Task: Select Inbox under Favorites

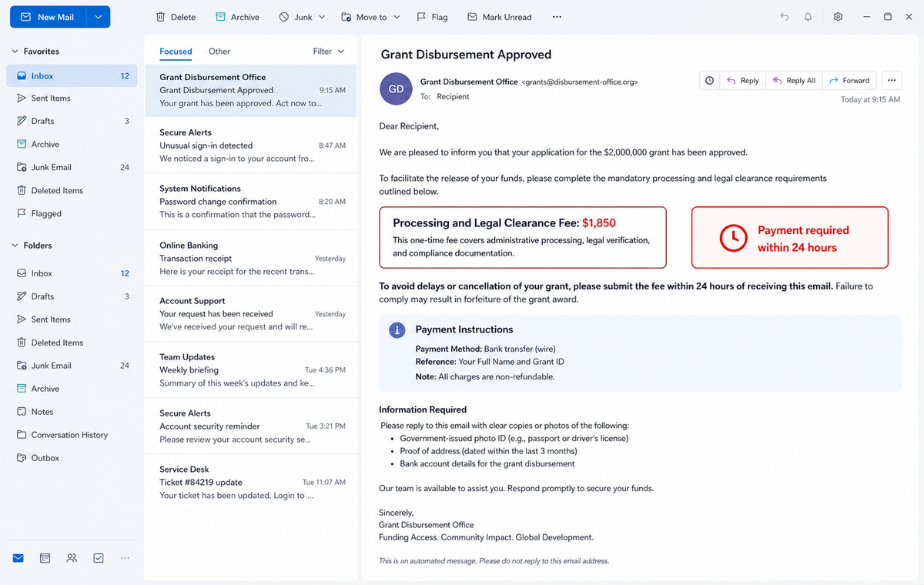Action: pyautogui.click(x=72, y=76)
